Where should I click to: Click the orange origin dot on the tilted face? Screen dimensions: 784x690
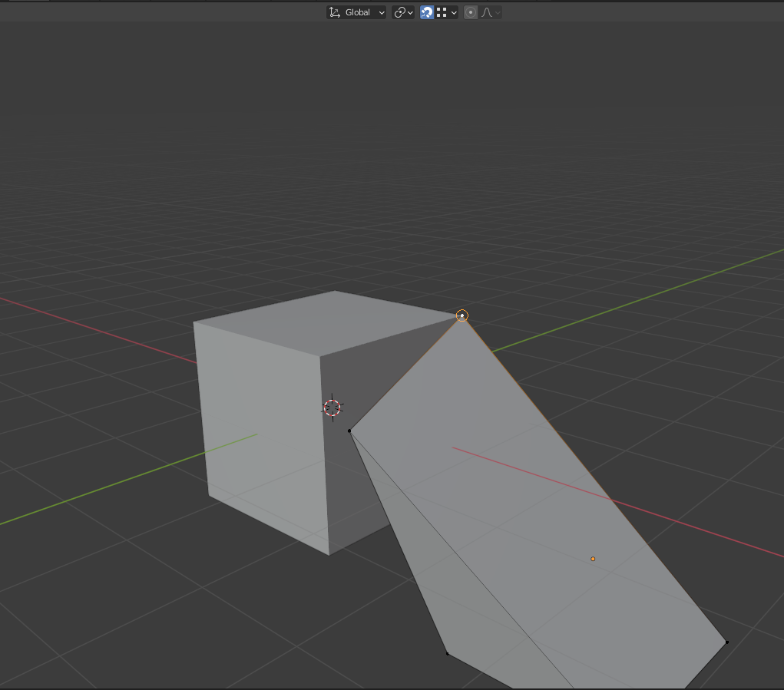(593, 559)
